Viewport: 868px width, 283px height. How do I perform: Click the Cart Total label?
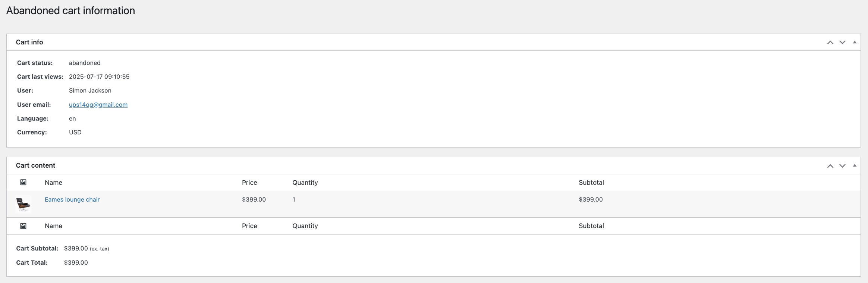click(x=32, y=262)
